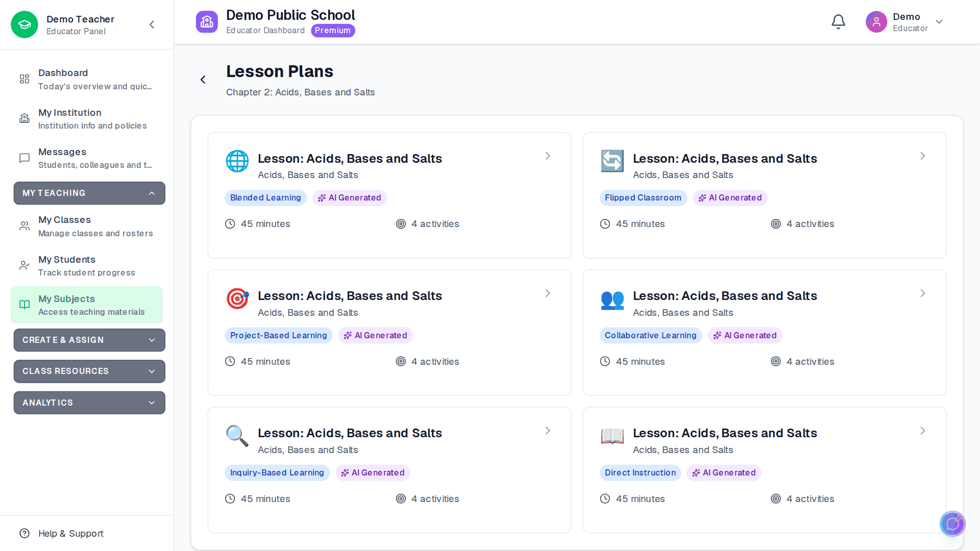Expand the CLASS RESOURCES section
The image size is (980, 551).
(x=89, y=371)
